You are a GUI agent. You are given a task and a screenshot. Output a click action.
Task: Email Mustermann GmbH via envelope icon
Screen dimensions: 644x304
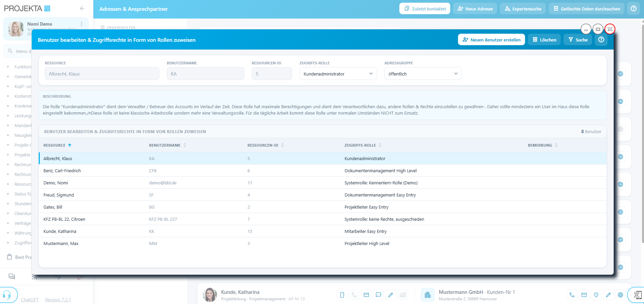click(x=584, y=295)
